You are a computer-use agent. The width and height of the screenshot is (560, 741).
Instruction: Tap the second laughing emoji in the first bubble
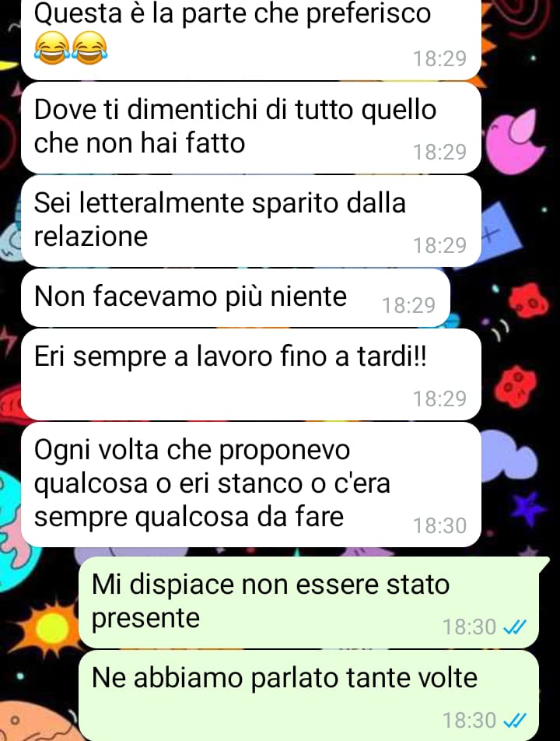click(89, 47)
